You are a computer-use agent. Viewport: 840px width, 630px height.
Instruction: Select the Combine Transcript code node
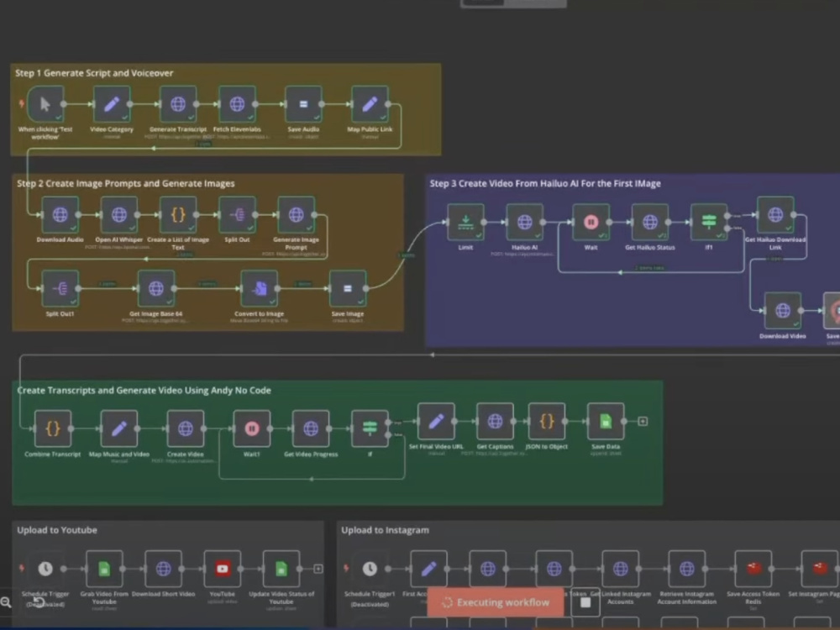click(52, 428)
